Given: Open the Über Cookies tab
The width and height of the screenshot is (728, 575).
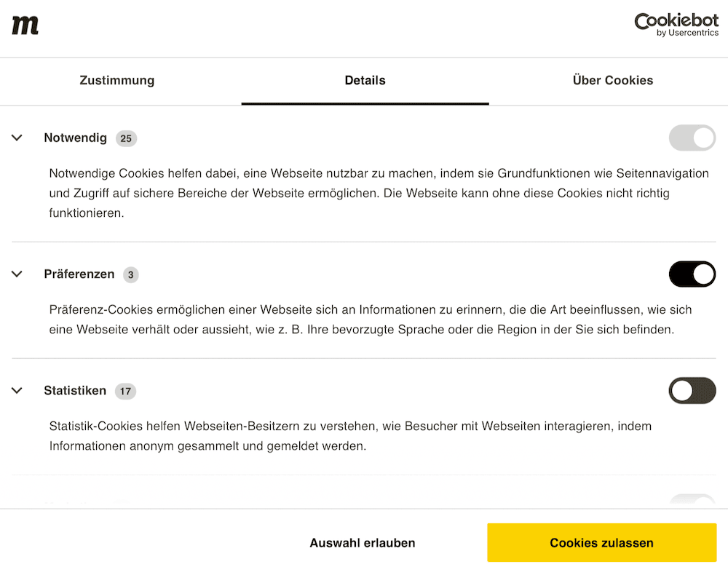Looking at the screenshot, I should [x=612, y=81].
